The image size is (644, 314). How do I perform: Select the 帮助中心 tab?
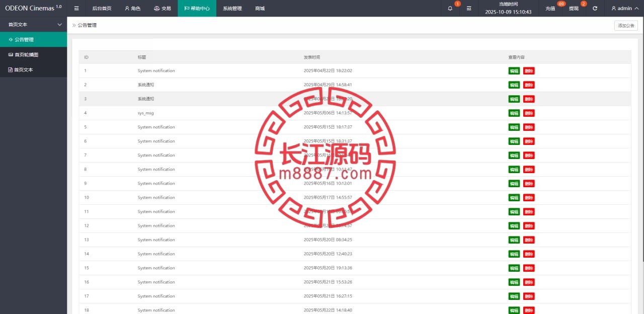click(x=197, y=9)
